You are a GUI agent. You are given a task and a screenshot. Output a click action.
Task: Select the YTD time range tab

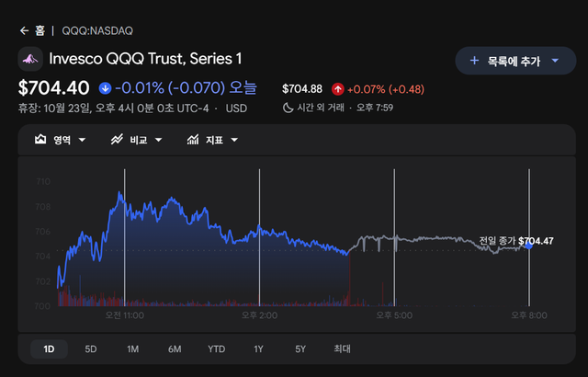click(217, 349)
